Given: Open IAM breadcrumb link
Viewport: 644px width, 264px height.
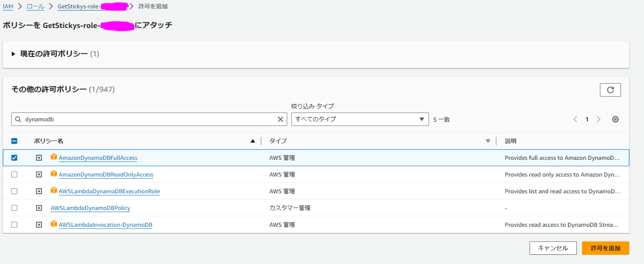Looking at the screenshot, I should tap(8, 6).
